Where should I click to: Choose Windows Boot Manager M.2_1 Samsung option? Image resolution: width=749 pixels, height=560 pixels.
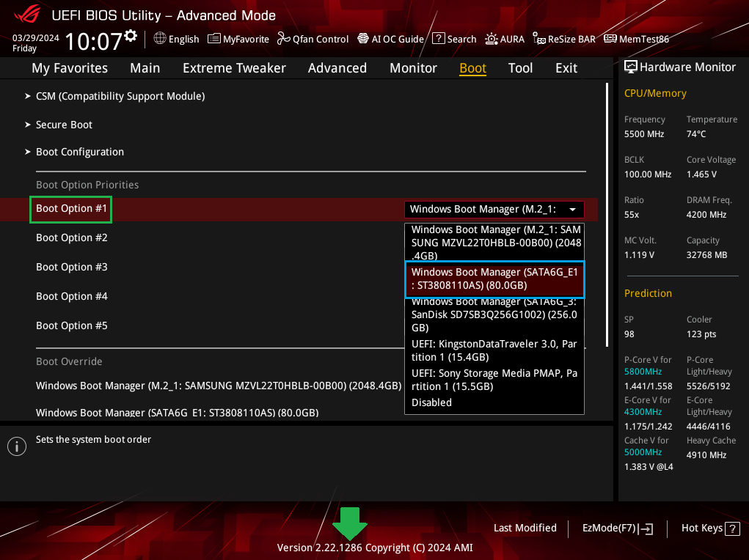click(494, 242)
